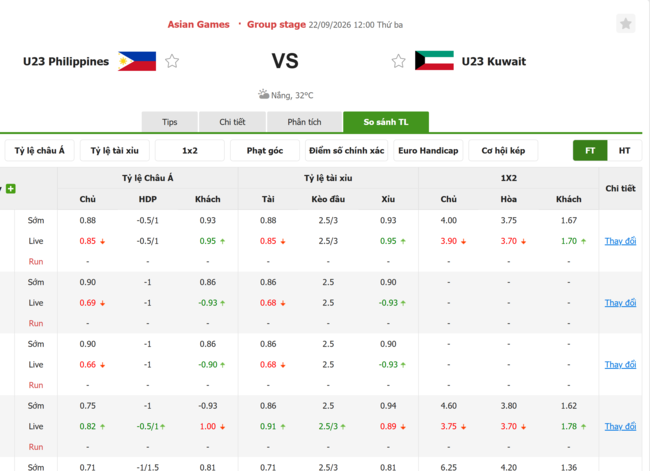
Task: Click the Kuwait flag image
Action: click(x=434, y=61)
